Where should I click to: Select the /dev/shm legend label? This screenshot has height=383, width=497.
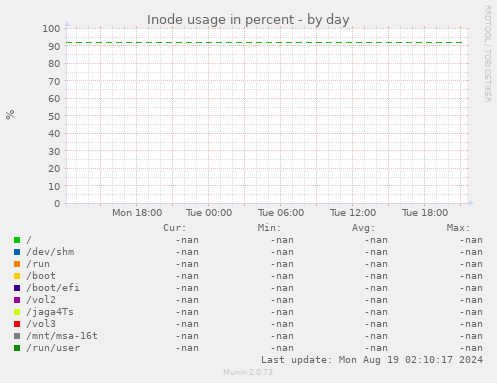click(x=50, y=252)
